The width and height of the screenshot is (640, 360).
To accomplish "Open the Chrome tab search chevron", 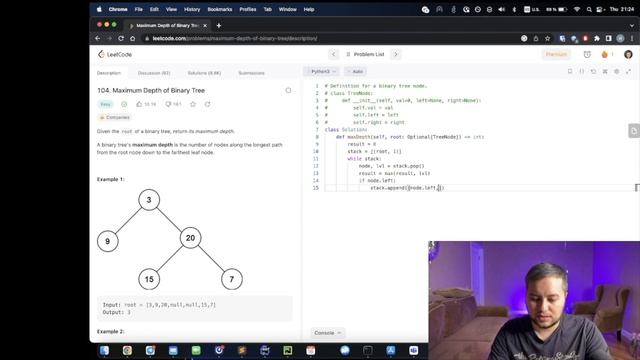I will [632, 25].
